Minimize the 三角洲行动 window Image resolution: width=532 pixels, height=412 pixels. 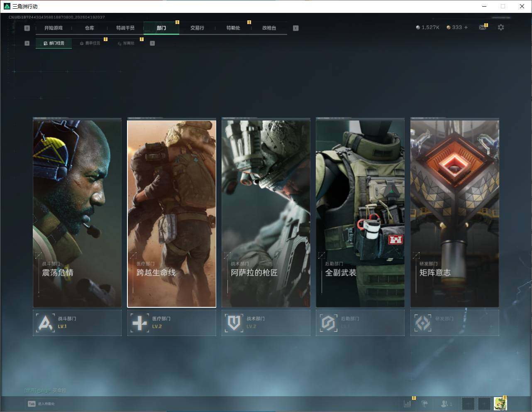coord(484,6)
